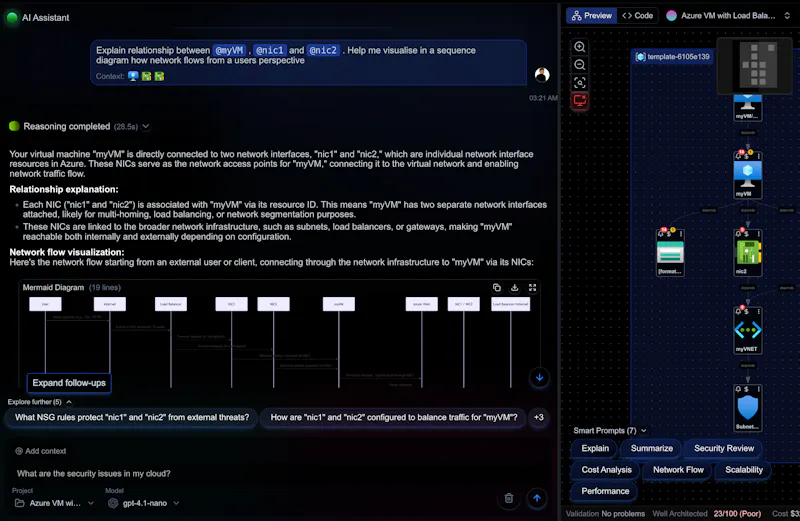
Task: Expand the Reasoning completed details
Action: 146,127
